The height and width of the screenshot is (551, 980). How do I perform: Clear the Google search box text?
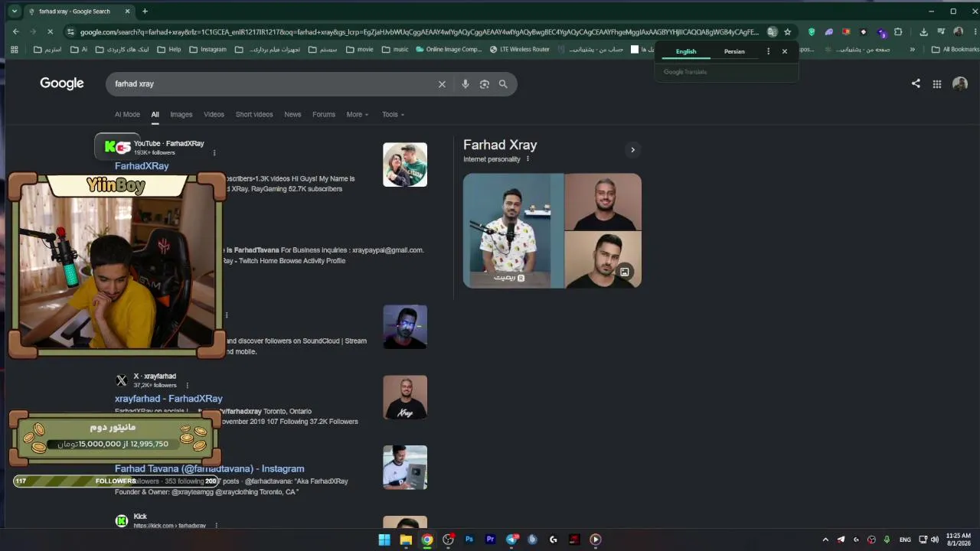coord(442,84)
